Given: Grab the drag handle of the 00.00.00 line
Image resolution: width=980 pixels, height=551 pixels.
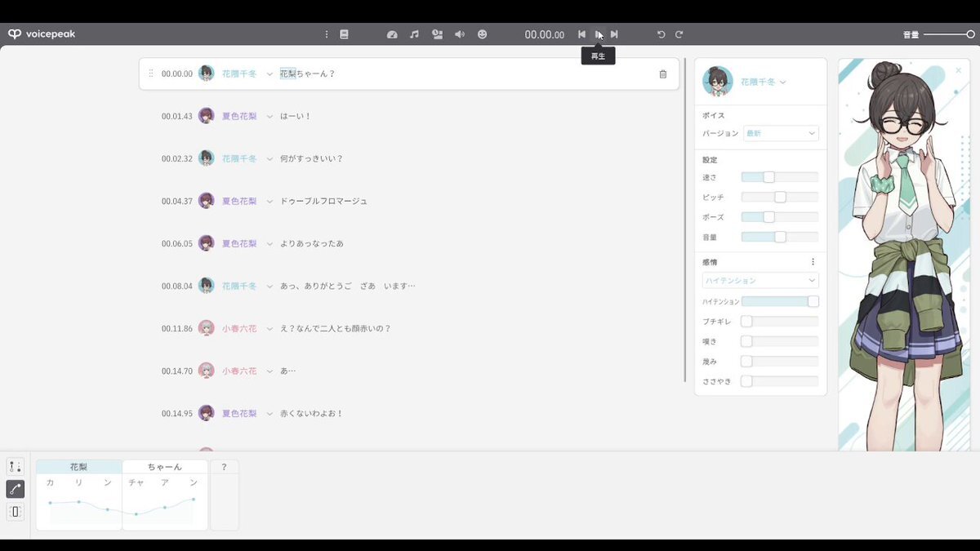Looking at the screenshot, I should pyautogui.click(x=150, y=73).
